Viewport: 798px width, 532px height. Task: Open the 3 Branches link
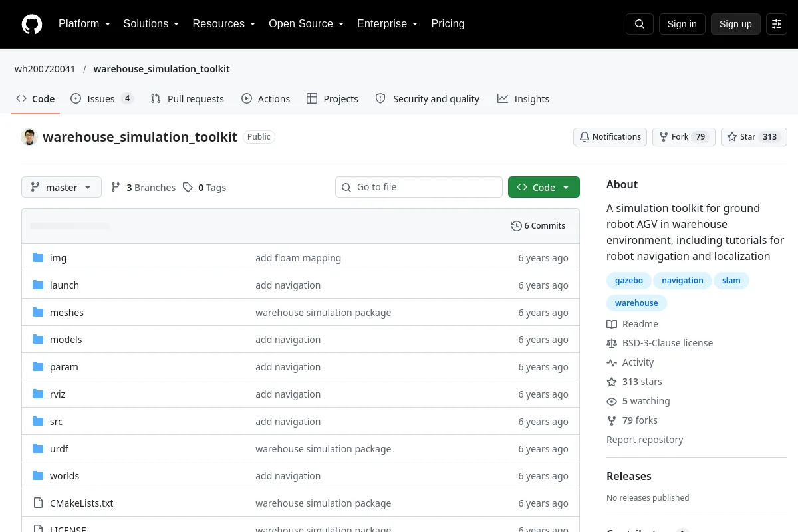[x=143, y=188]
